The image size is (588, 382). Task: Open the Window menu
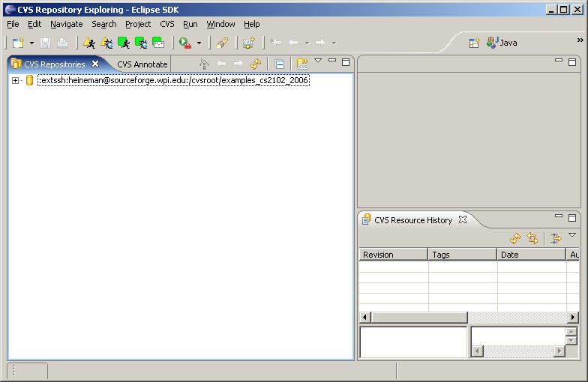pos(220,24)
